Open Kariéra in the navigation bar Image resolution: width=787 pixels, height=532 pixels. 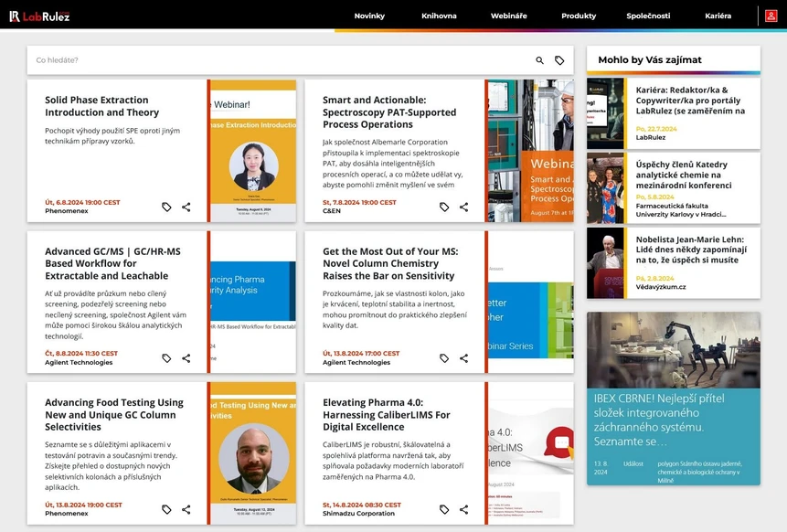[718, 16]
